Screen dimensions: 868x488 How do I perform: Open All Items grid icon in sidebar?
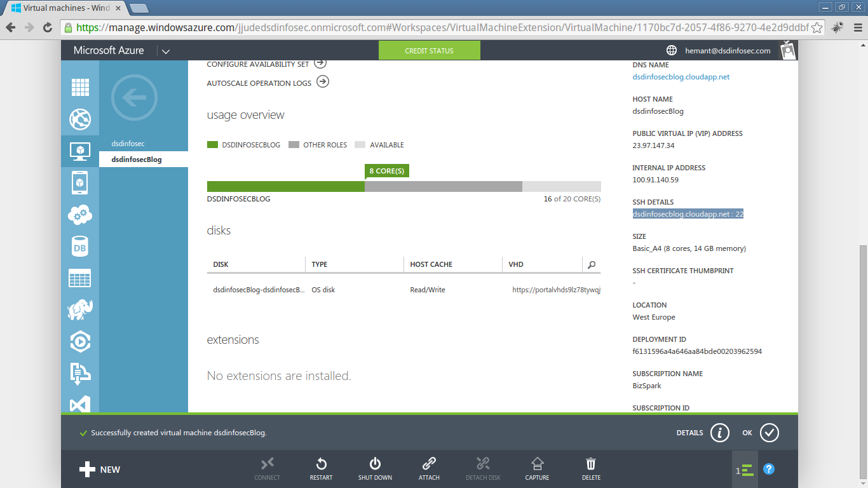[80, 88]
